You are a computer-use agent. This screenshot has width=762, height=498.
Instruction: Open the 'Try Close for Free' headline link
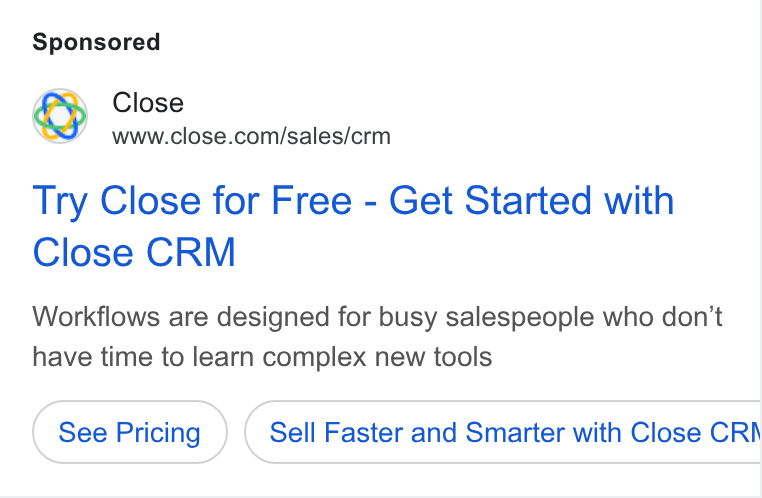point(353,226)
